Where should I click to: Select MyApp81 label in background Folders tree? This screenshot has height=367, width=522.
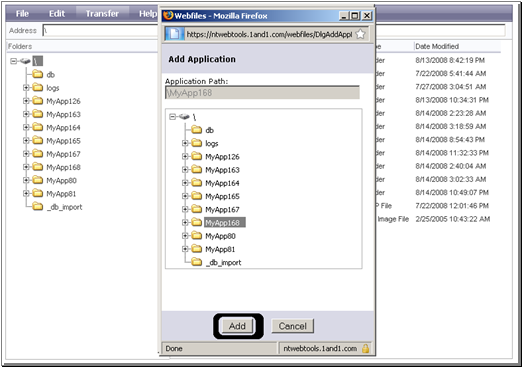(61, 194)
